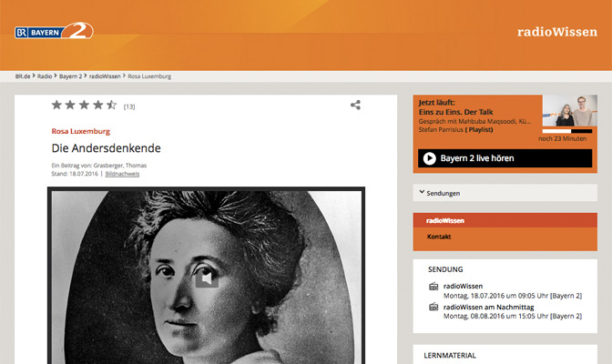Click the red Rosa Luxemburg topic label
612x364 pixels.
click(x=81, y=131)
